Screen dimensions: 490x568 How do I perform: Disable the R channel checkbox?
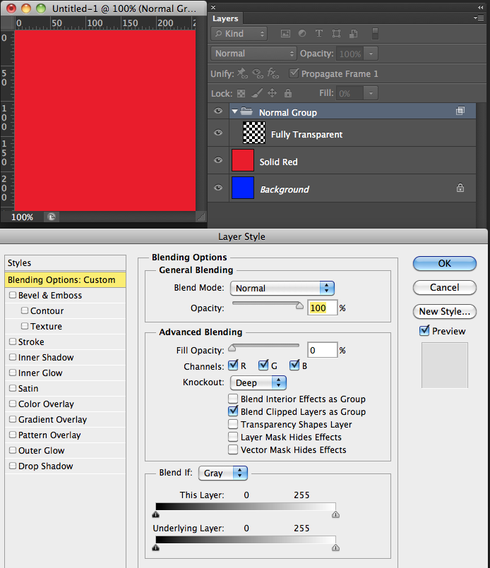pos(233,365)
